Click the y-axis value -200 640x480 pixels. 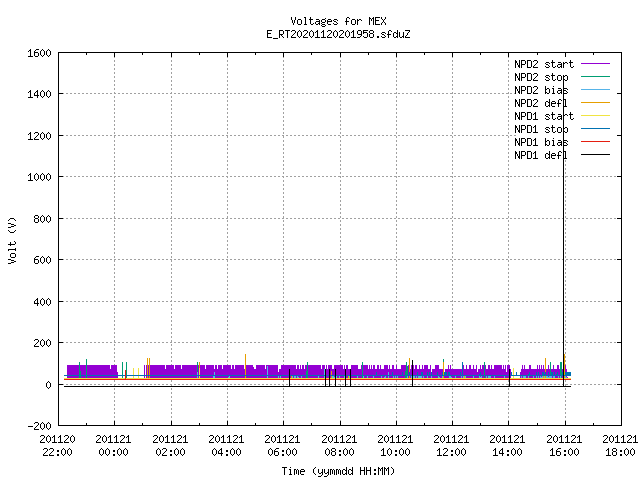[40, 426]
